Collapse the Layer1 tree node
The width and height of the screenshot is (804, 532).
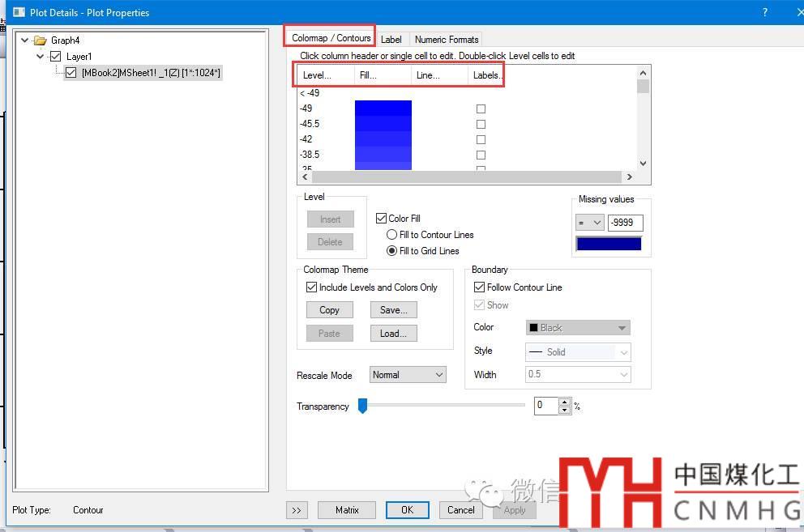click(40, 57)
